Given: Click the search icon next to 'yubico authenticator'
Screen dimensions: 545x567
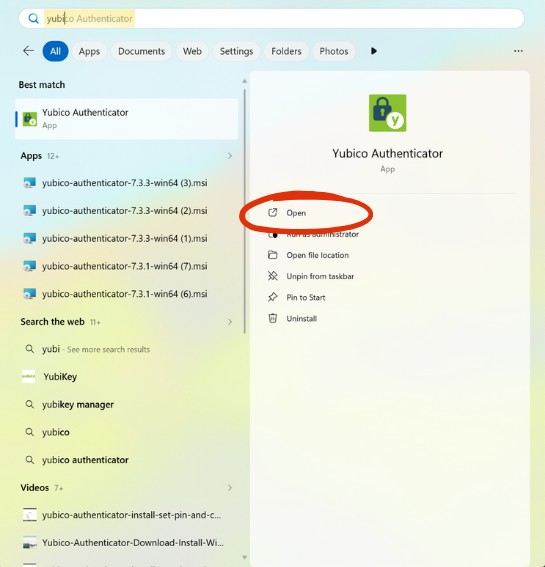Looking at the screenshot, I should 29,460.
